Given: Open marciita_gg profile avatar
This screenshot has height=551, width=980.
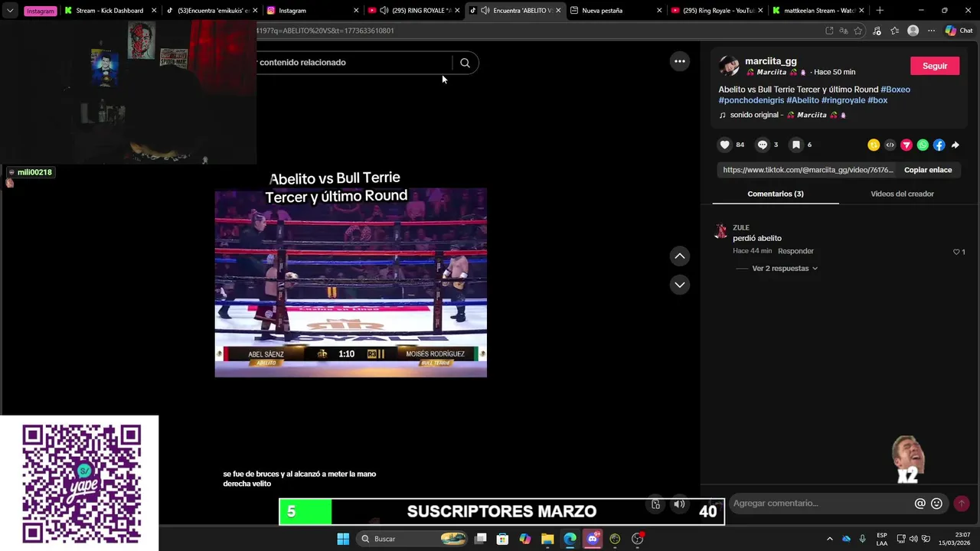Looking at the screenshot, I should point(729,66).
